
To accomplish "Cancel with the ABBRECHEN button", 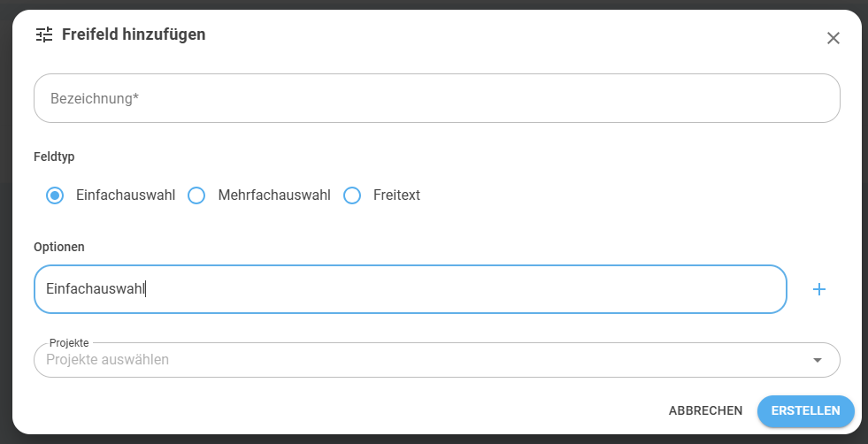I will click(x=705, y=410).
